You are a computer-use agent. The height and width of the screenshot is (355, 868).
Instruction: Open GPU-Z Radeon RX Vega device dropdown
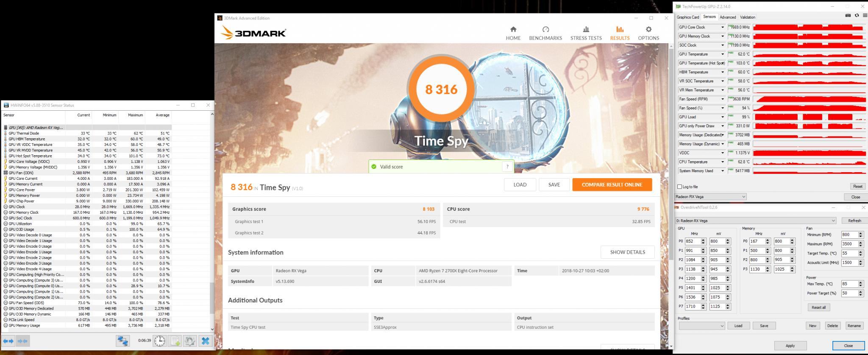tap(710, 197)
